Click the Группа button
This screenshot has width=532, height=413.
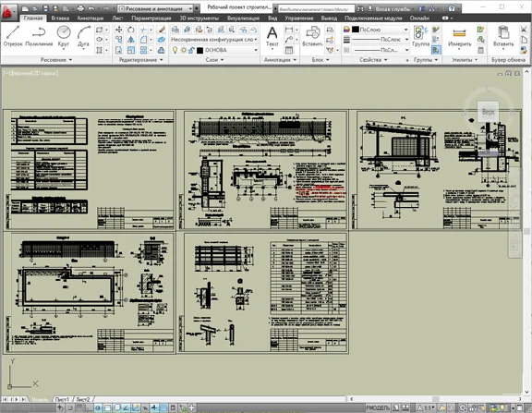pyautogui.click(x=421, y=37)
